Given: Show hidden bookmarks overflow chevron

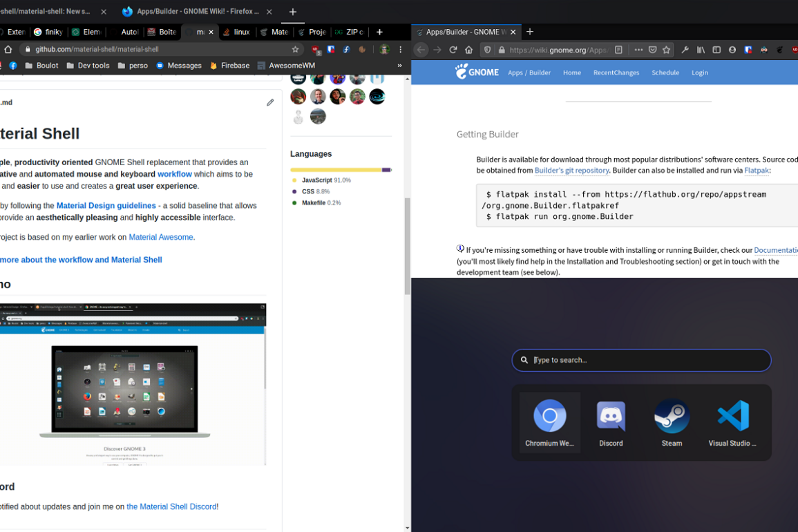Looking at the screenshot, I should [399, 66].
